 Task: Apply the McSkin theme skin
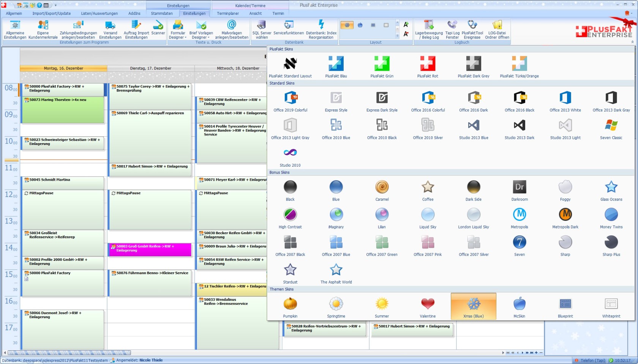tap(520, 307)
